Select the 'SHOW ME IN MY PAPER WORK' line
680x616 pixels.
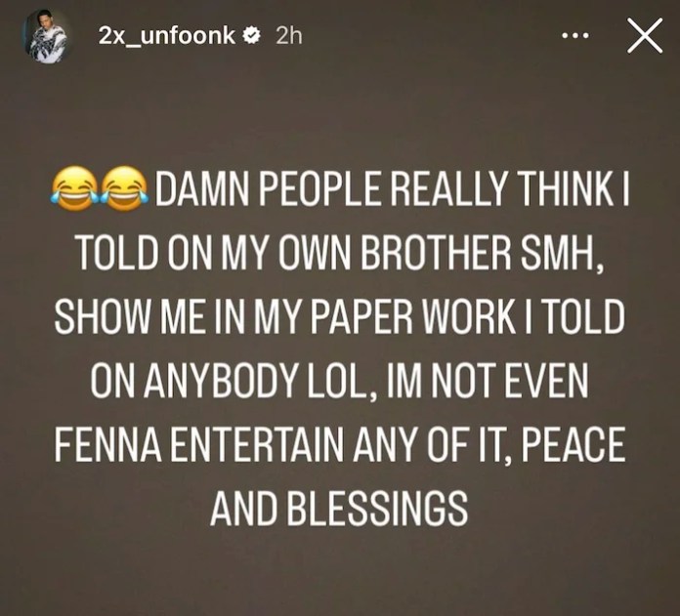pos(286,315)
